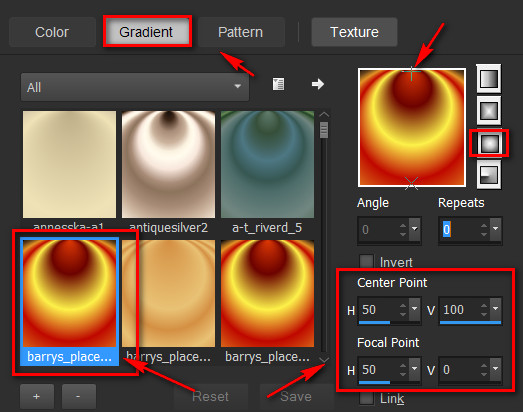Switch to the Pattern tab
523x412 pixels.
pyautogui.click(x=240, y=32)
